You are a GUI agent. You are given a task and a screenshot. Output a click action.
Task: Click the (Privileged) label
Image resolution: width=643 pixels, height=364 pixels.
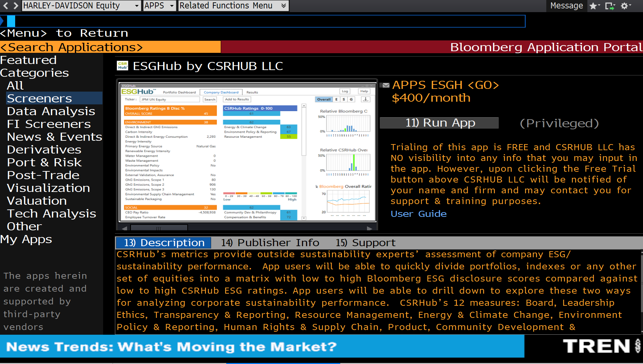click(559, 123)
